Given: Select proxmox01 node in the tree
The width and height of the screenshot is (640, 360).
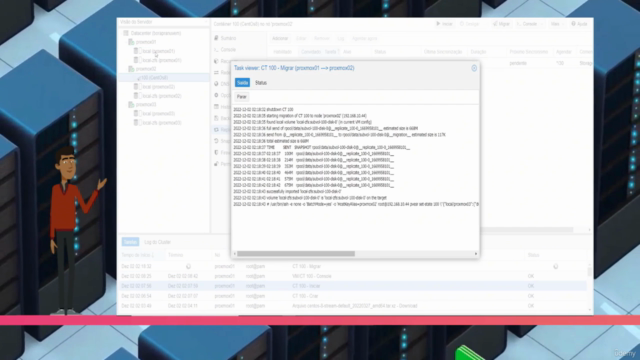Looking at the screenshot, I should tap(146, 42).
